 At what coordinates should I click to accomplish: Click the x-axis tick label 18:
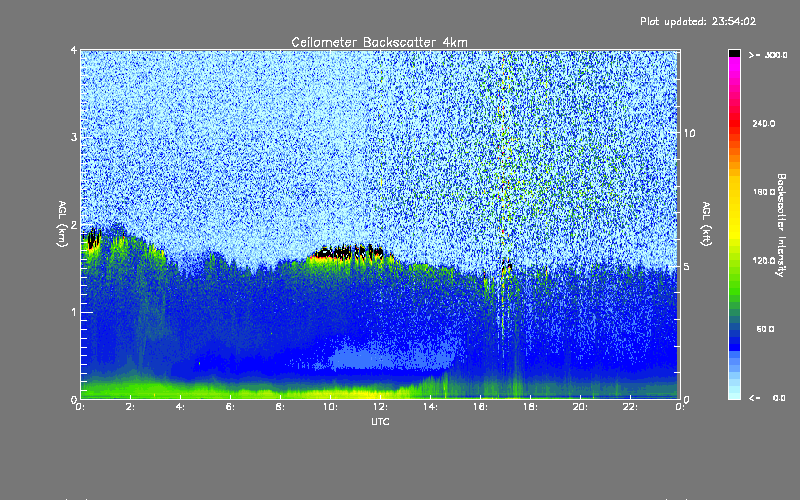[x=530, y=407]
